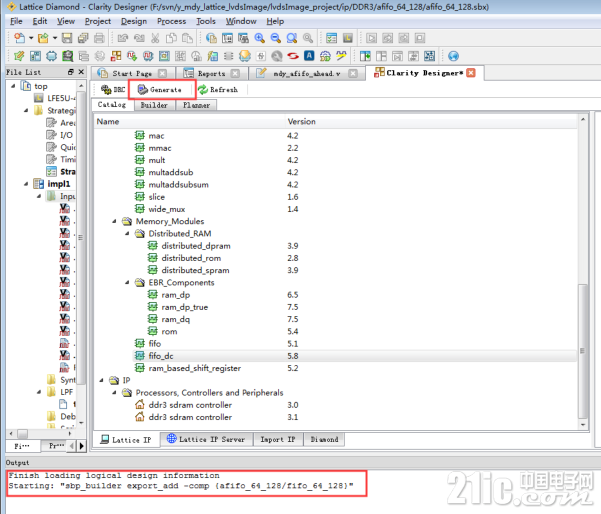The image size is (601, 514).
Task: Switch to the Builder tab
Action: [154, 105]
